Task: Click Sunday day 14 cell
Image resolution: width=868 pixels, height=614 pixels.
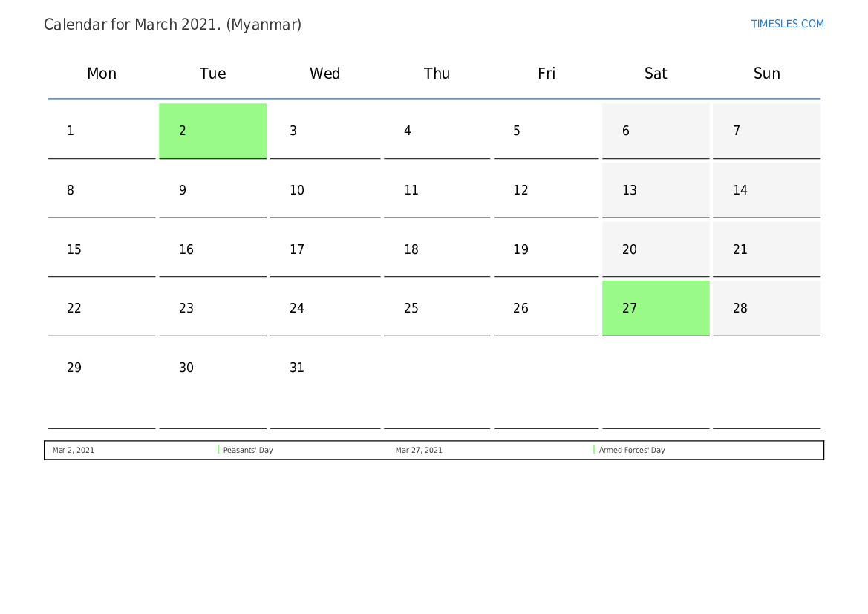Action: pyautogui.click(x=767, y=190)
